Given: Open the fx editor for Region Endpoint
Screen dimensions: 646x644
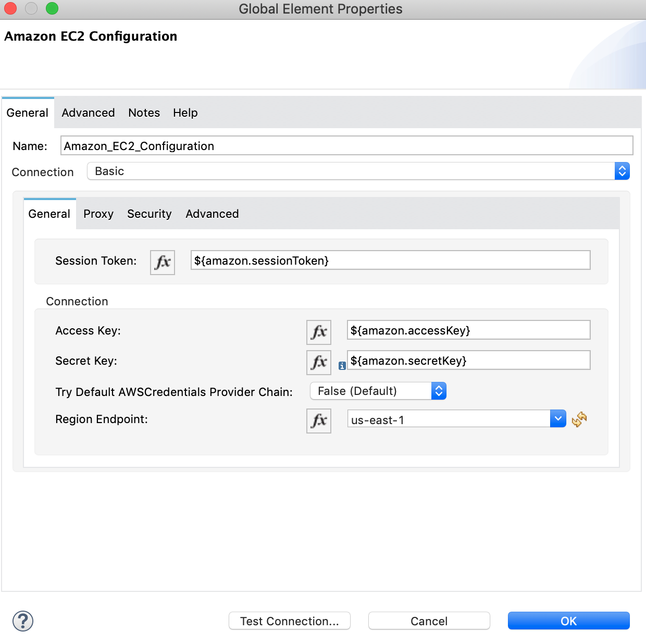Looking at the screenshot, I should point(318,421).
